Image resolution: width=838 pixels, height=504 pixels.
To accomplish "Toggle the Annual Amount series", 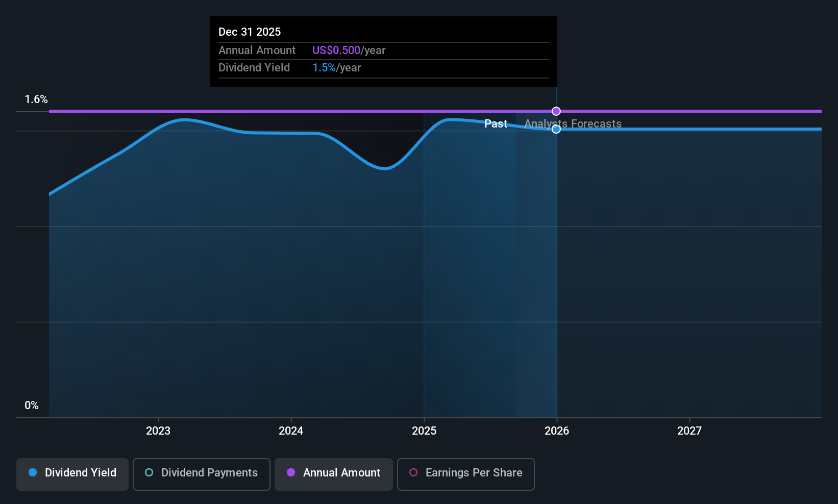I will [334, 474].
